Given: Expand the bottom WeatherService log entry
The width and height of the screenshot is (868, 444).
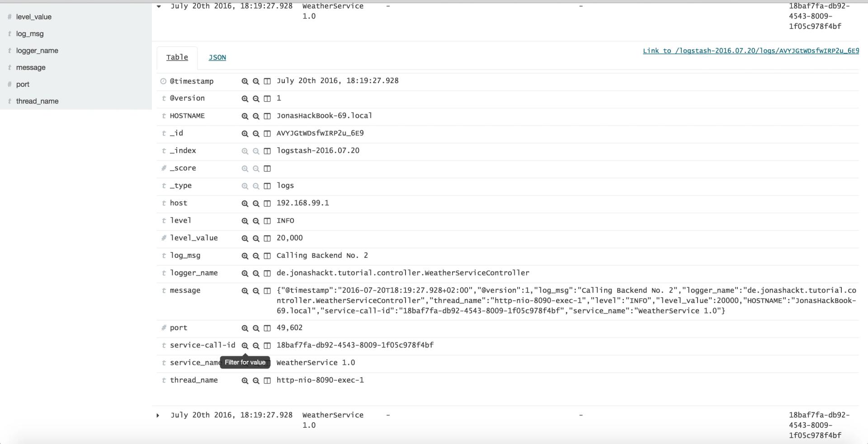Looking at the screenshot, I should coord(158,415).
